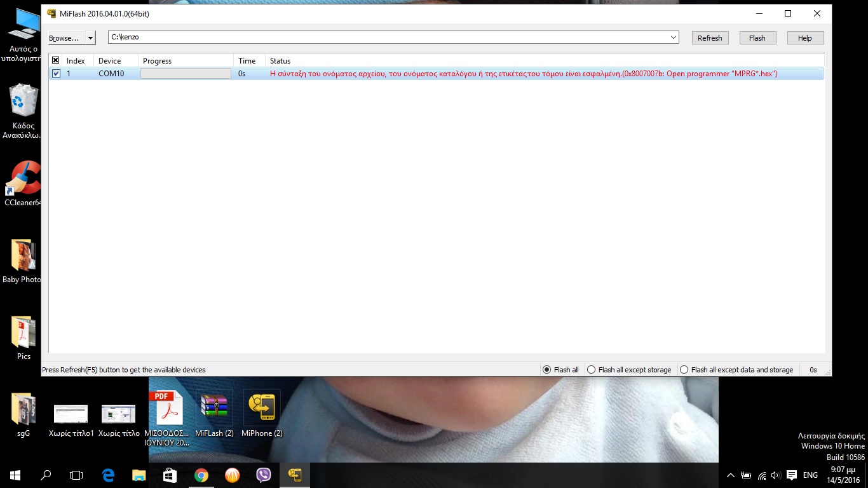Toggle the select-all checkbox in the header

click(56, 61)
